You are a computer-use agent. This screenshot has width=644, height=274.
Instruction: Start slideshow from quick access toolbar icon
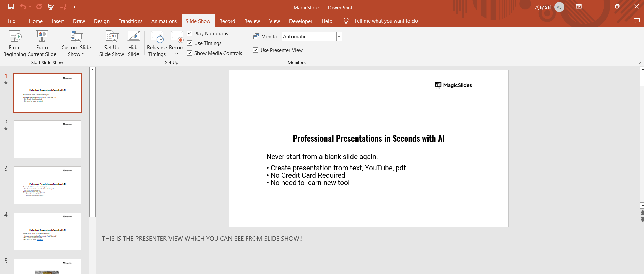click(x=51, y=7)
